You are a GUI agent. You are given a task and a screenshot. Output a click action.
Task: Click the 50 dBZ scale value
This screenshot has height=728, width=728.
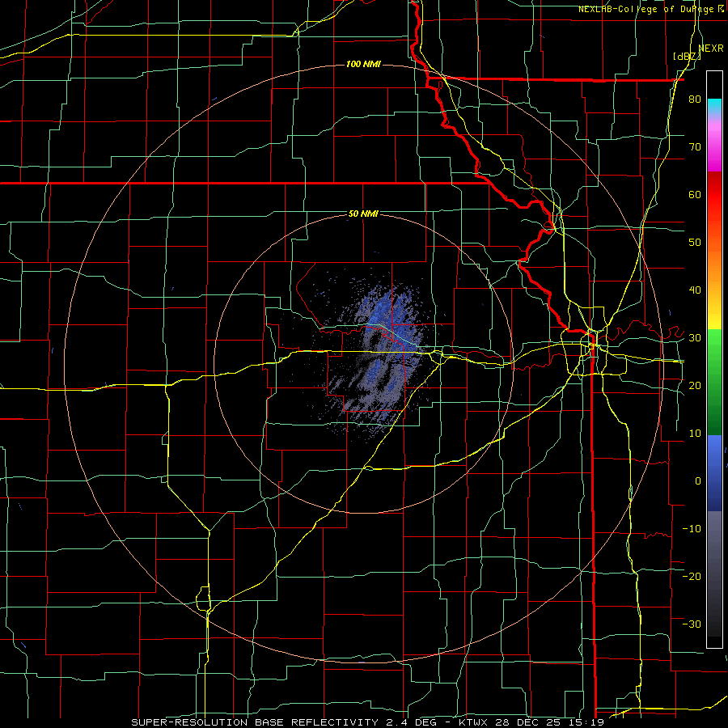[x=695, y=243]
